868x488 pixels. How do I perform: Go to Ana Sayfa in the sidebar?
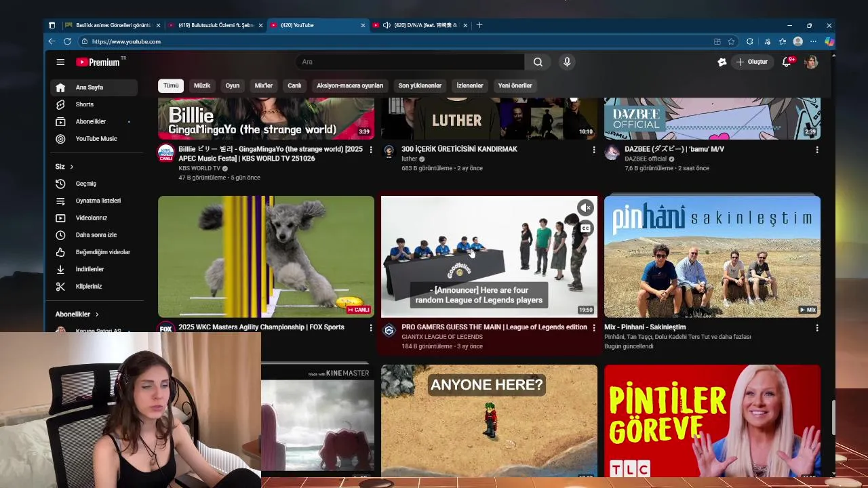[94, 87]
